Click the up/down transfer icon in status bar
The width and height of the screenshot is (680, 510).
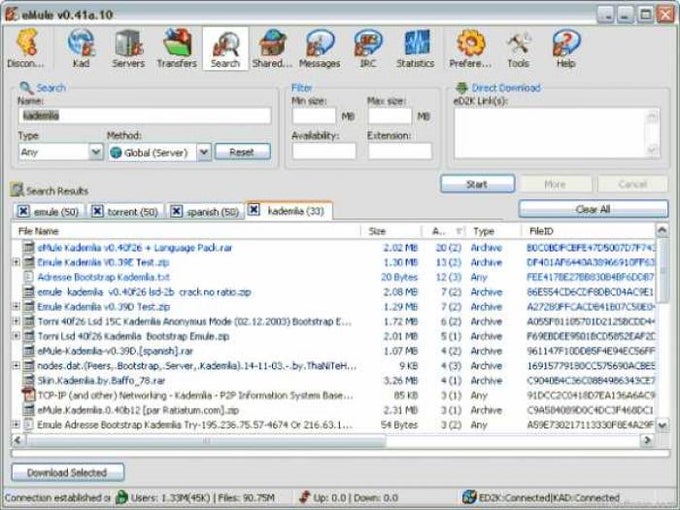tap(304, 497)
